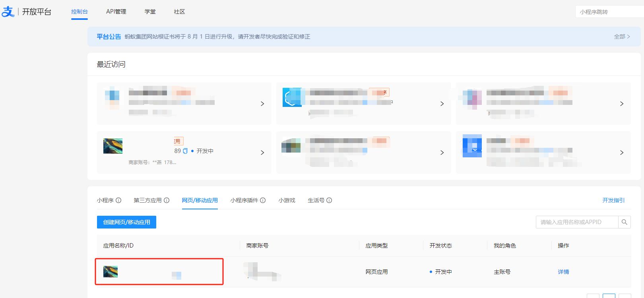The image size is (644, 298).
Task: Click the Alipay logo icon
Action: click(x=8, y=12)
